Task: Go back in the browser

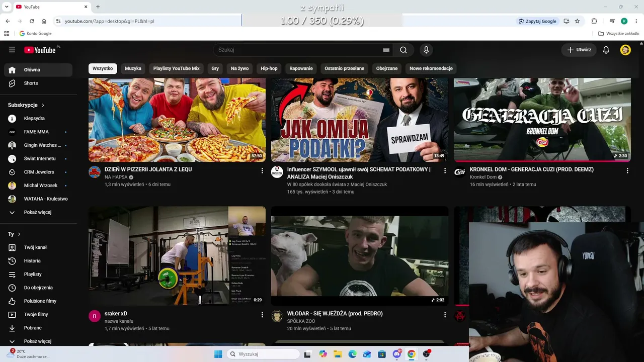Action: 8,21
